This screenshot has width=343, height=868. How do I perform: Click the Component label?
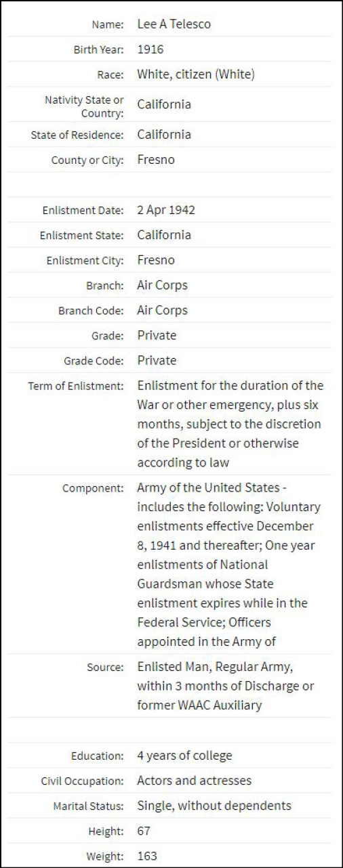[94, 488]
